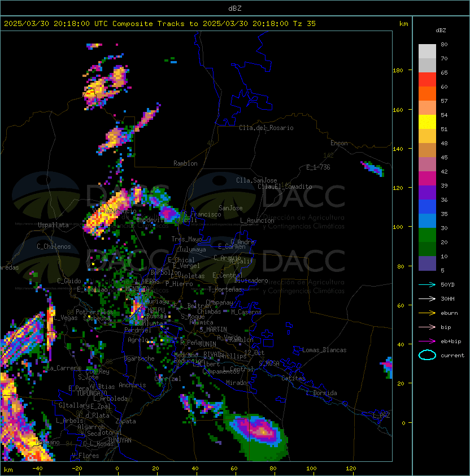Pick the green 20–30 dBZ swatch

[x=427, y=235]
